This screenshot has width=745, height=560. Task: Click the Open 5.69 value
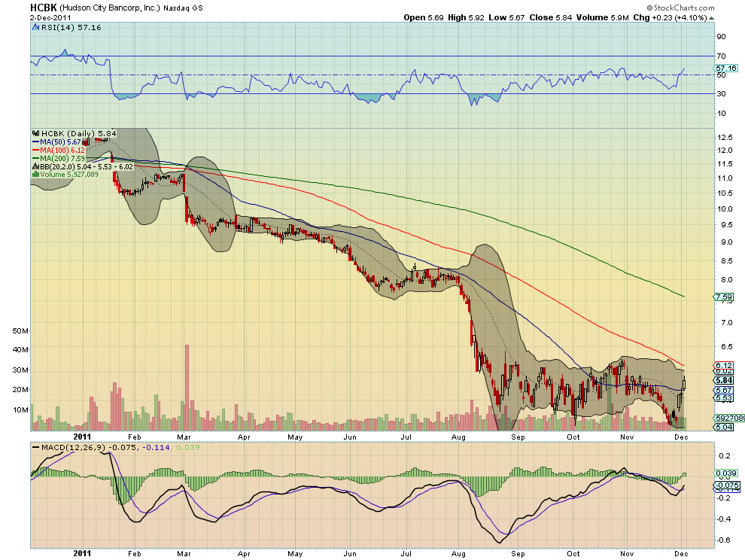[x=424, y=17]
